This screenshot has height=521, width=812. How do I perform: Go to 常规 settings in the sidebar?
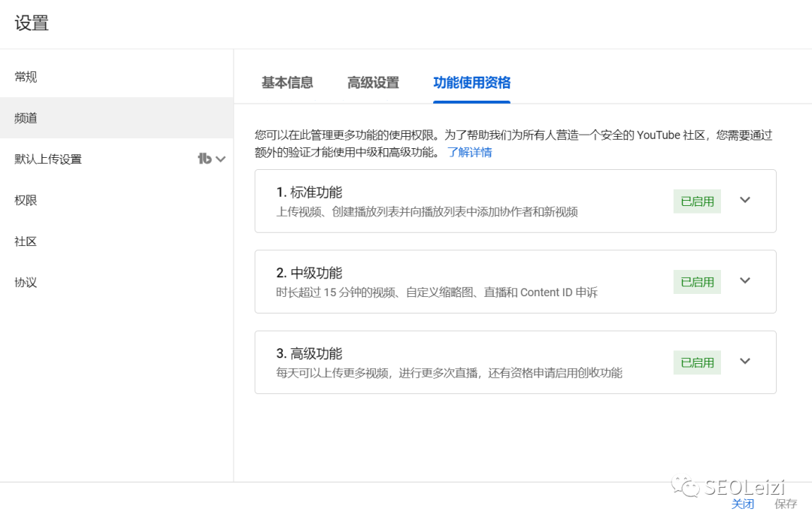[x=26, y=77]
